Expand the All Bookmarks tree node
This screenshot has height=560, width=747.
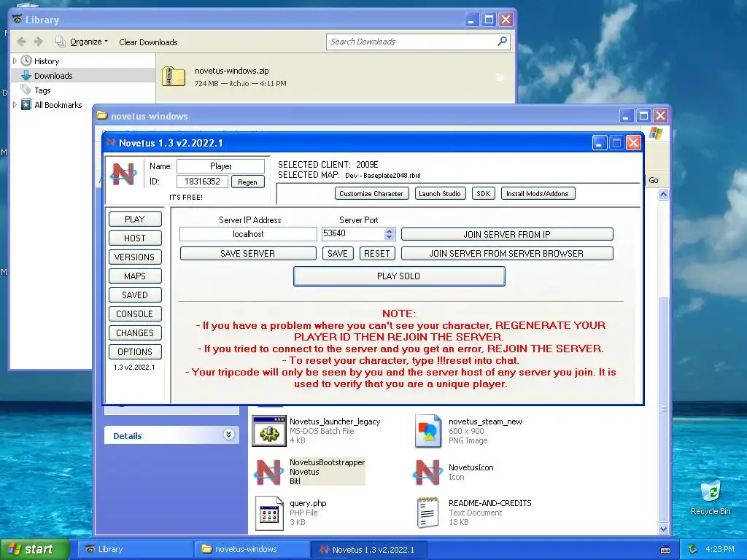pos(15,104)
